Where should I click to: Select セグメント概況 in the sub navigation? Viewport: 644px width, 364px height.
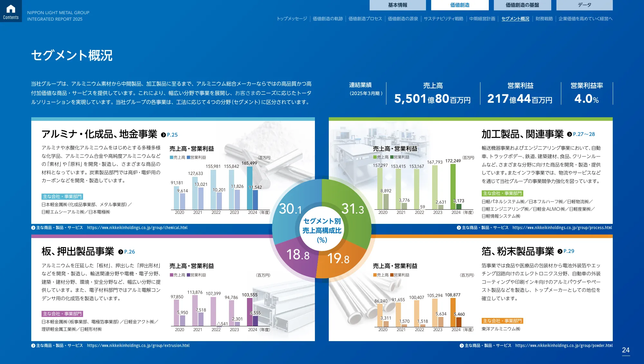click(x=515, y=19)
